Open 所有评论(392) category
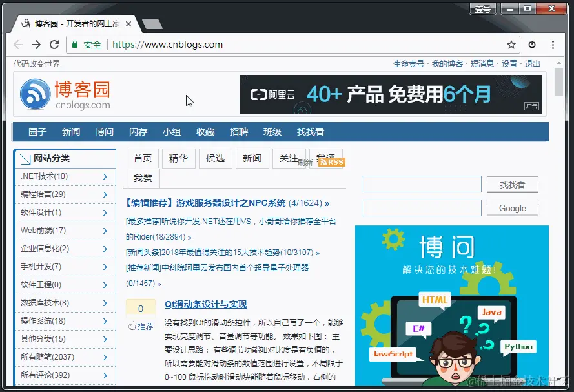The image size is (574, 392). (45, 375)
